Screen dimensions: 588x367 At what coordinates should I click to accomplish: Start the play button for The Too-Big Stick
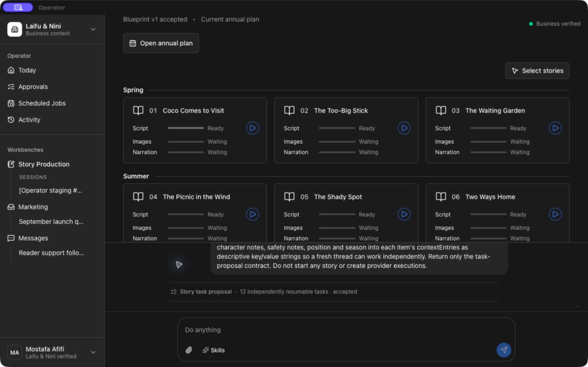[404, 128]
